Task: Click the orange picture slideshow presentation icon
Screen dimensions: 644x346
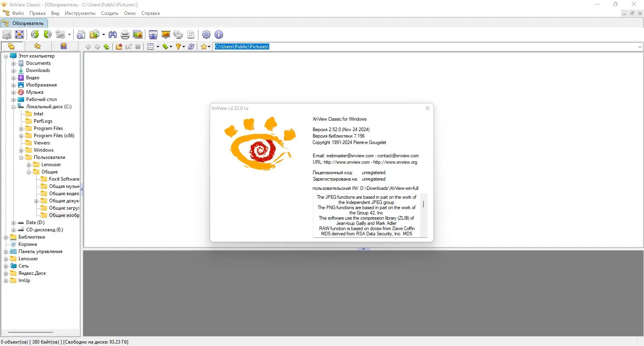Action: coord(165,35)
